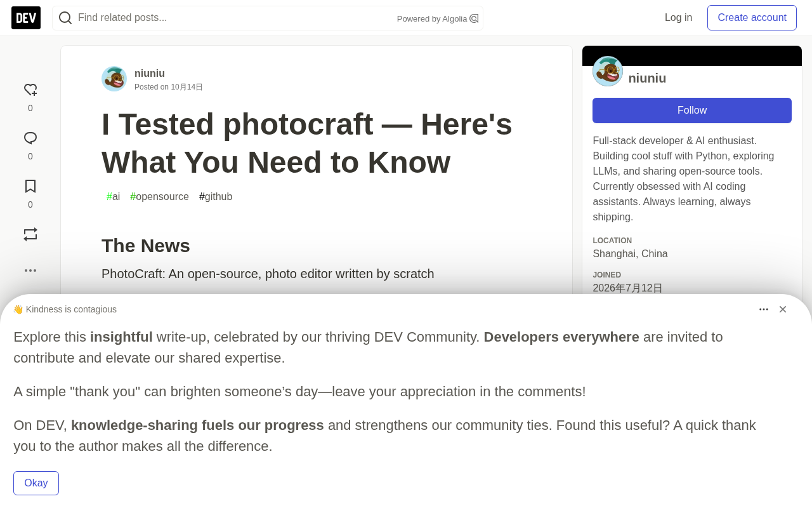Open the banner's more options menu
Viewport: 812px width, 508px height.
[764, 309]
